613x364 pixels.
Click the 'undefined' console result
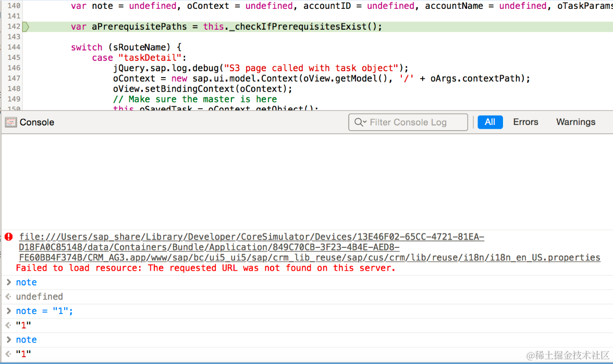point(39,297)
